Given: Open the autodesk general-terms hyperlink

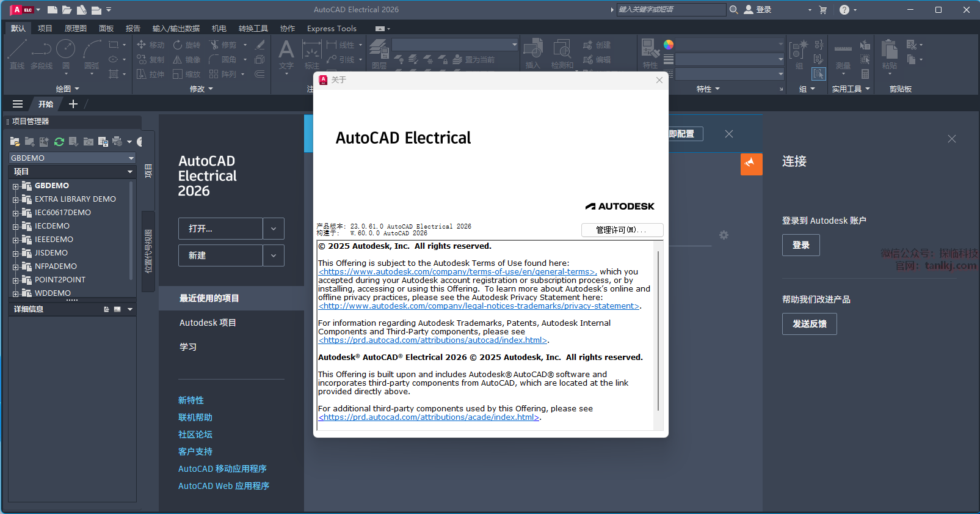Looking at the screenshot, I should (x=457, y=272).
